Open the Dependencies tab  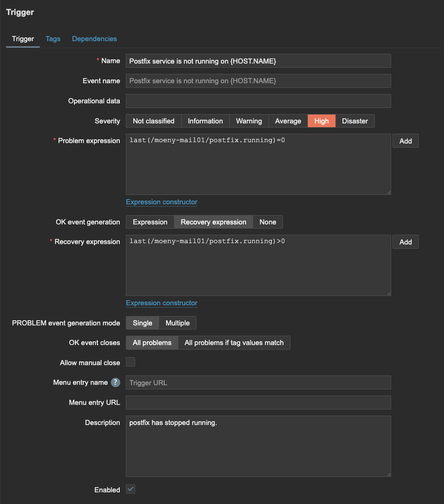pos(94,39)
